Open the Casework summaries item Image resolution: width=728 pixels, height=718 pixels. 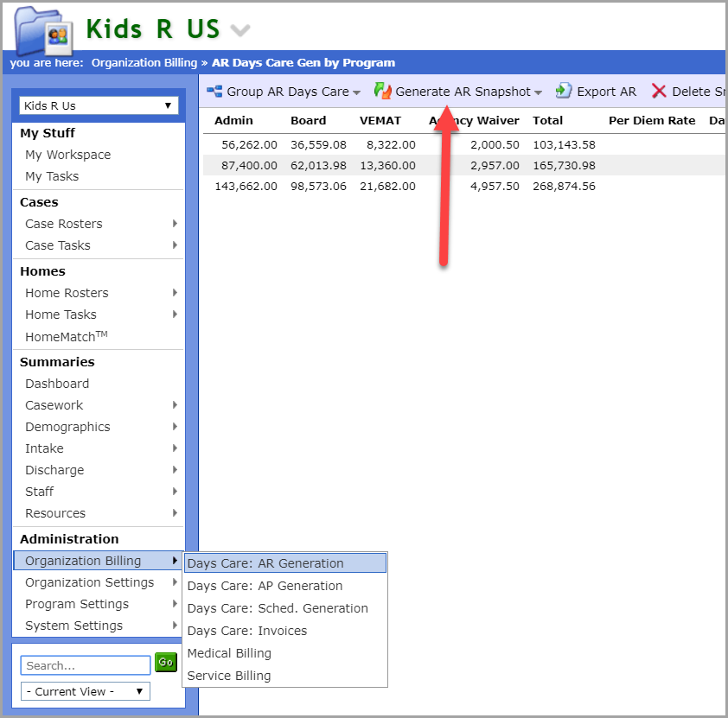coord(54,405)
